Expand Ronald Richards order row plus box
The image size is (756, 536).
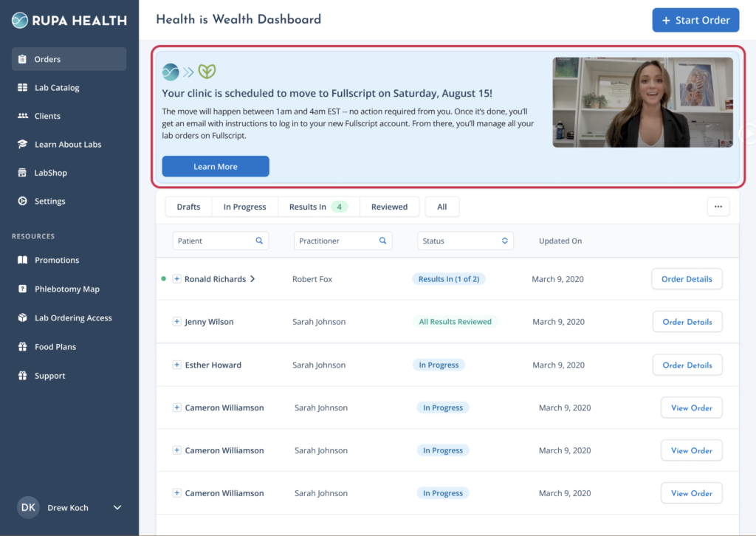coord(176,279)
